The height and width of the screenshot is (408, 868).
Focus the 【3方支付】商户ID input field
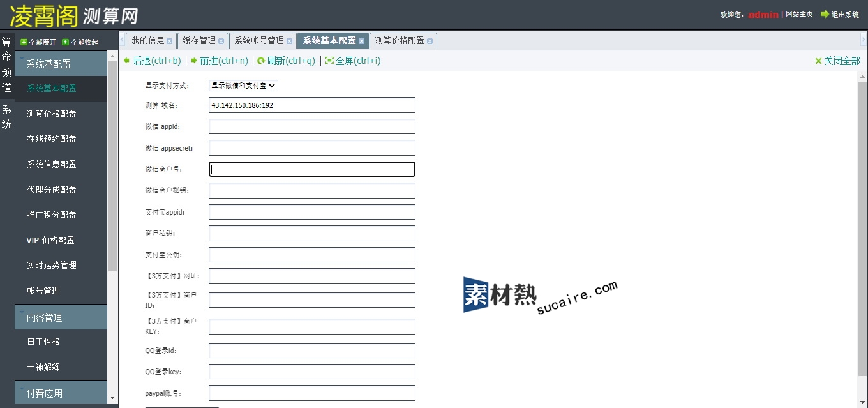[x=312, y=300]
